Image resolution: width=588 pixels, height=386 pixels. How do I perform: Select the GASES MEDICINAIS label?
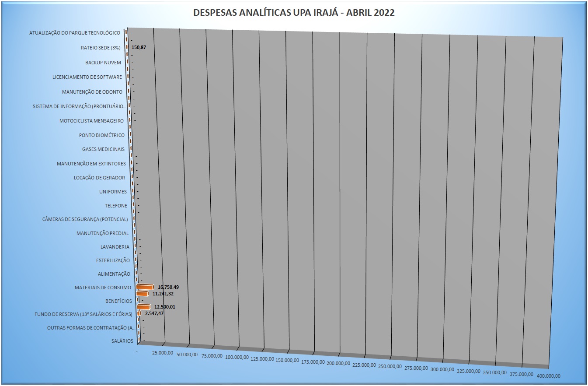(104, 149)
